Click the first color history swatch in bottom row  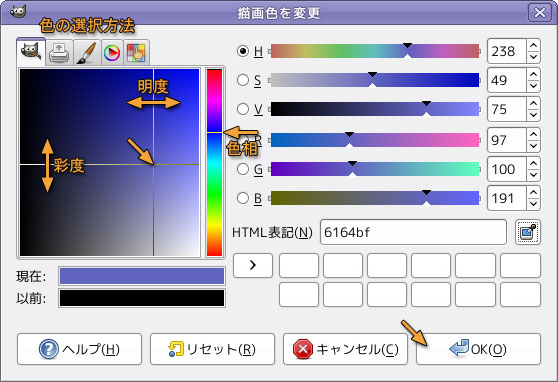tap(299, 294)
